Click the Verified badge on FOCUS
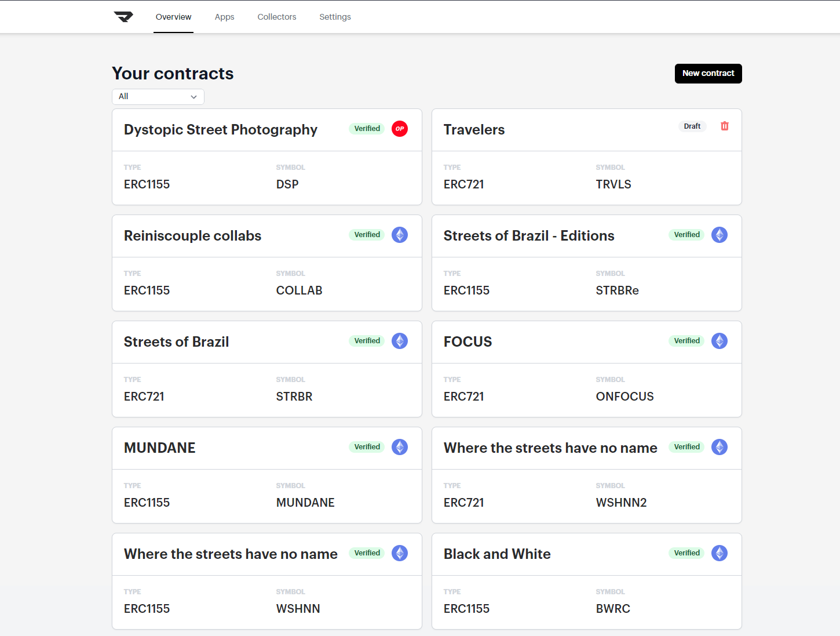Viewport: 840px width, 636px height. (x=686, y=341)
